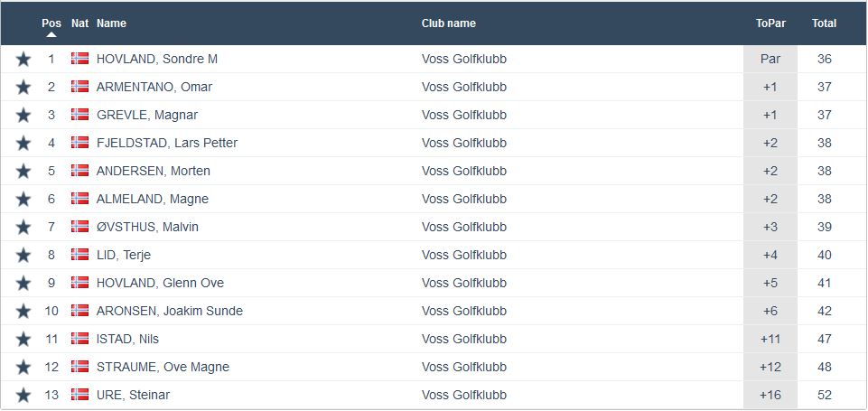Click the +16 ToPar score cell
The width and height of the screenshot is (868, 411).
(x=770, y=395)
